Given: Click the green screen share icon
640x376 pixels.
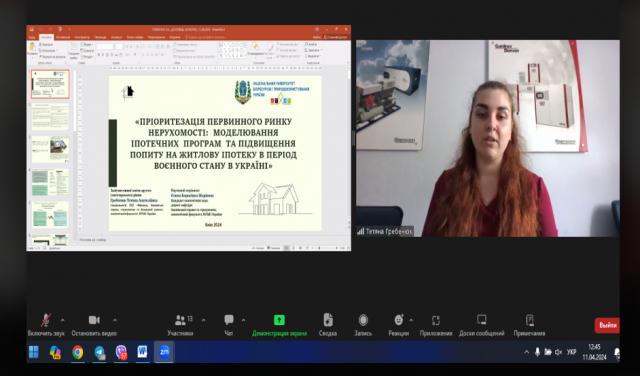Looking at the screenshot, I should (x=279, y=320).
